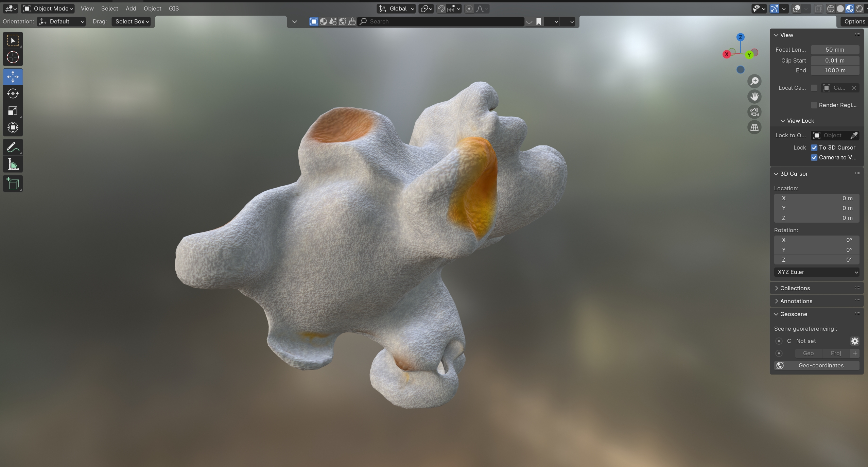
Task: Click the Geoscene settings gear icon
Action: click(x=854, y=341)
